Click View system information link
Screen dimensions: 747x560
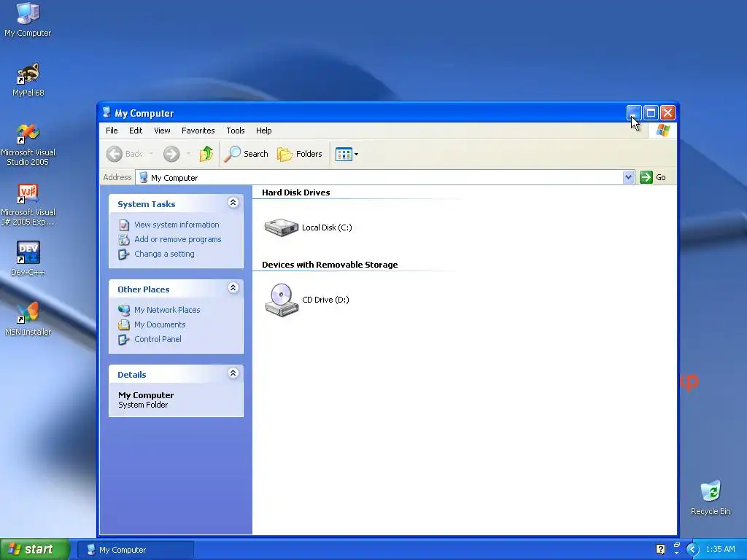(177, 225)
